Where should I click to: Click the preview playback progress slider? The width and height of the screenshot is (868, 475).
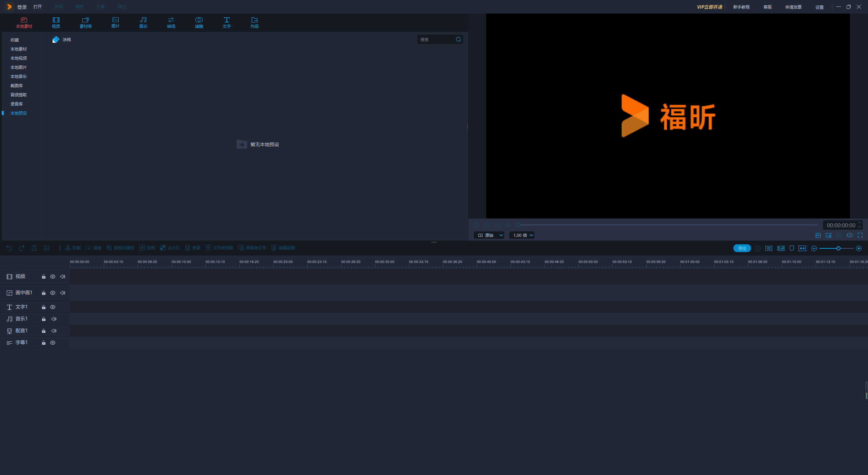[x=668, y=225]
